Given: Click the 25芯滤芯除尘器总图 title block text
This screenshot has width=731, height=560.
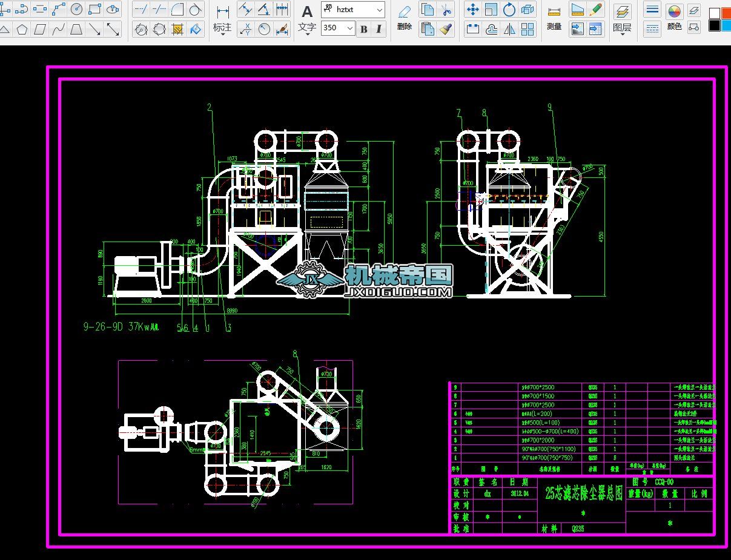Looking at the screenshot, I should (x=583, y=493).
